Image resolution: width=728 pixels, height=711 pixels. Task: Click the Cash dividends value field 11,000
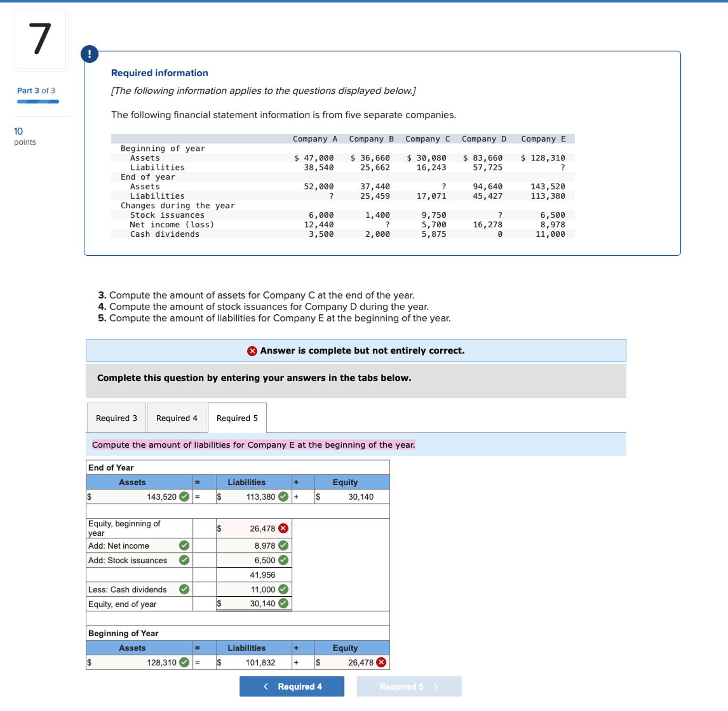click(x=254, y=589)
